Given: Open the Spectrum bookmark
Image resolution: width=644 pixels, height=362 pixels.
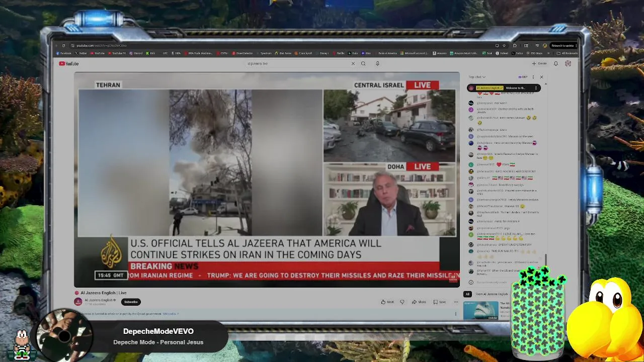Looking at the screenshot, I should coord(265,53).
